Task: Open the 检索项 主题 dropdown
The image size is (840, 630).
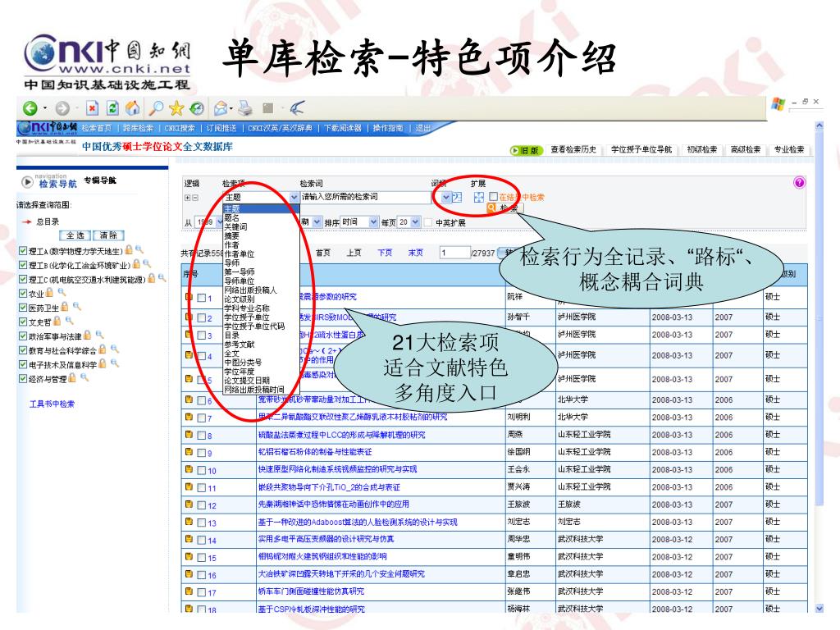Action: coord(261,197)
